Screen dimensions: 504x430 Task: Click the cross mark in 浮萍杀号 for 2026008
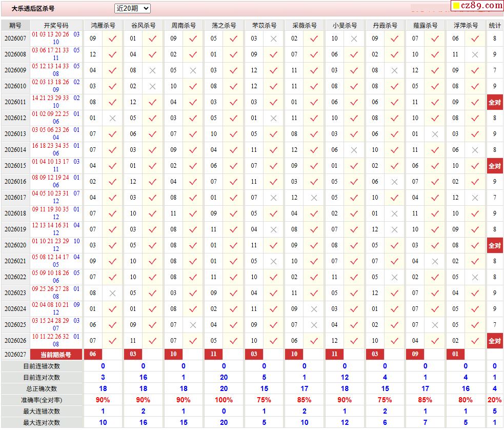coord(475,54)
